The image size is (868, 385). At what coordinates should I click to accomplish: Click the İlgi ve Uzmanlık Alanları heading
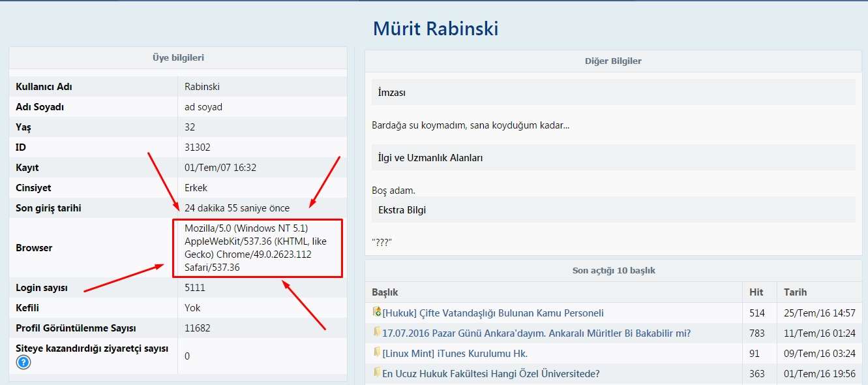430,158
